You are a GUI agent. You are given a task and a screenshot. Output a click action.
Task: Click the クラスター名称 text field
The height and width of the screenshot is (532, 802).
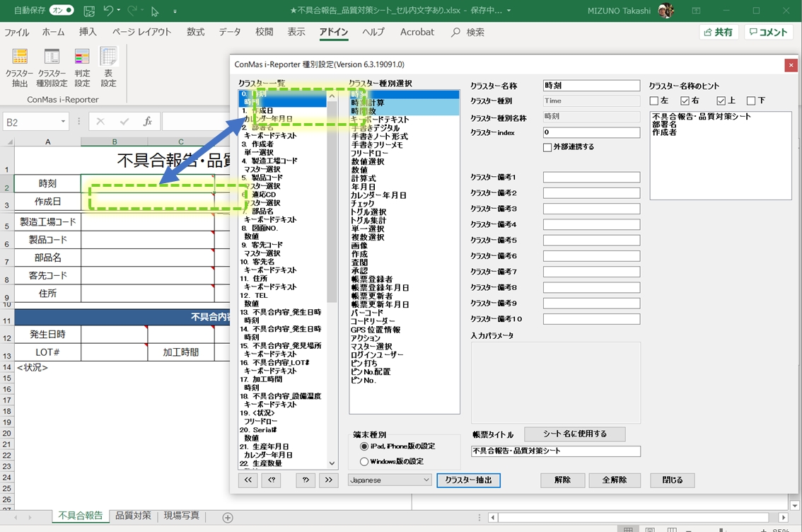coord(591,86)
